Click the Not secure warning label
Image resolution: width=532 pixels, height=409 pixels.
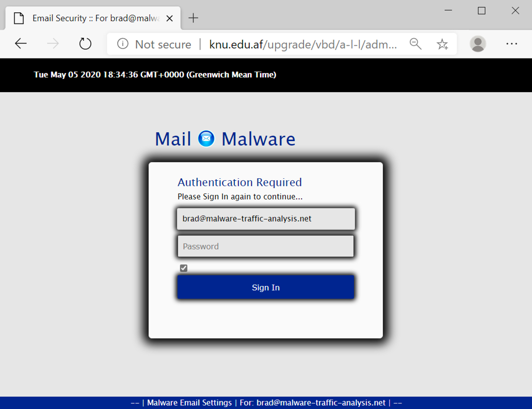pos(163,45)
